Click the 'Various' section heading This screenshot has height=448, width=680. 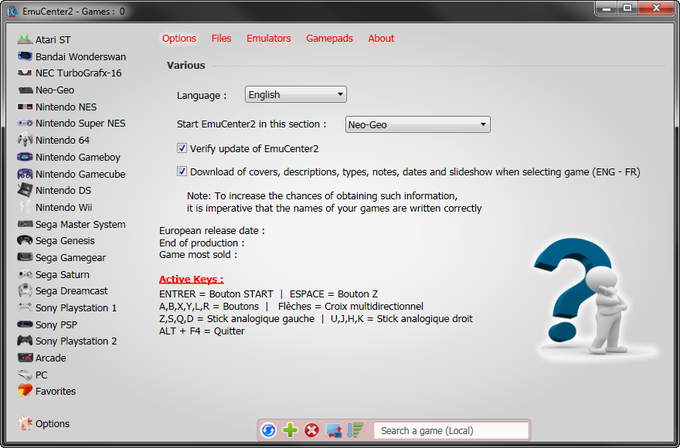coord(186,65)
